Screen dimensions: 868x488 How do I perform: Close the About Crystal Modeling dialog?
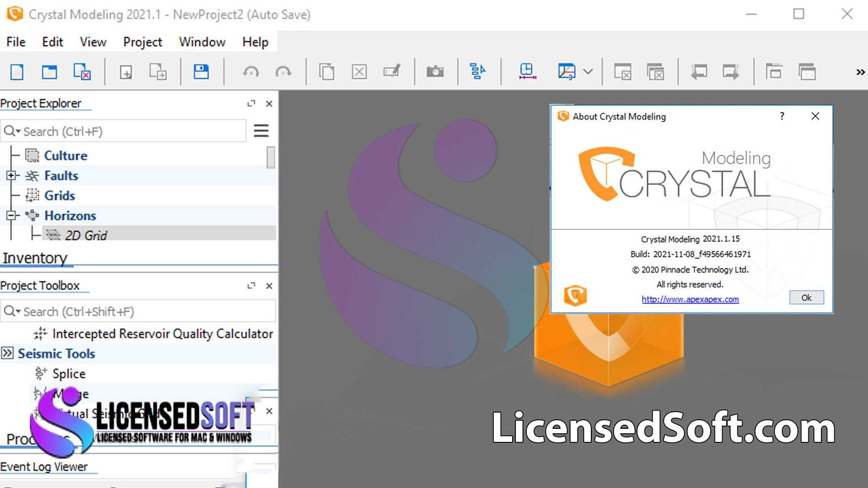click(815, 116)
